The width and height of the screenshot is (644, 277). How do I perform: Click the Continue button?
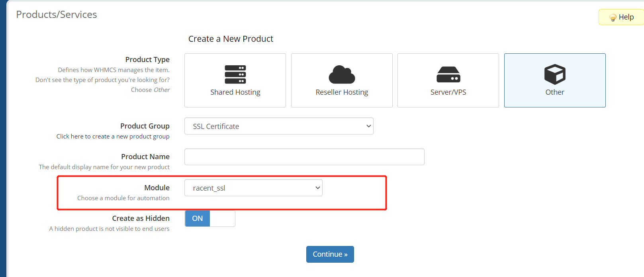pos(330,254)
